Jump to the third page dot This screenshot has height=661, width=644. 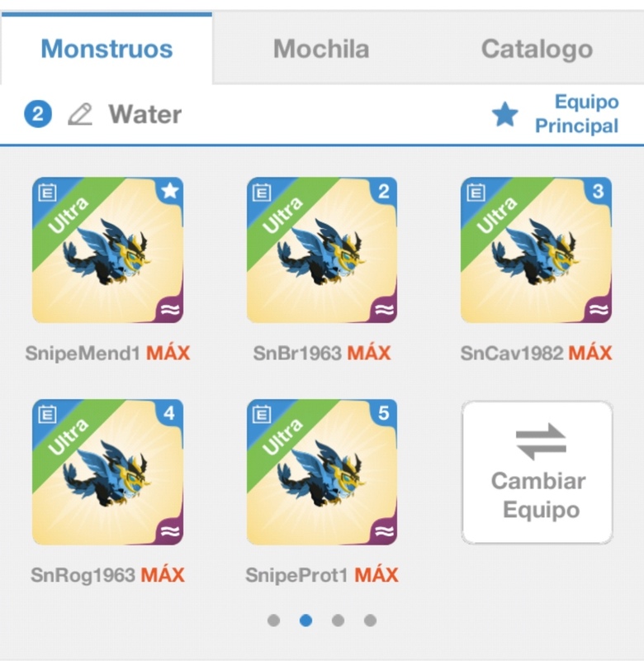[338, 620]
